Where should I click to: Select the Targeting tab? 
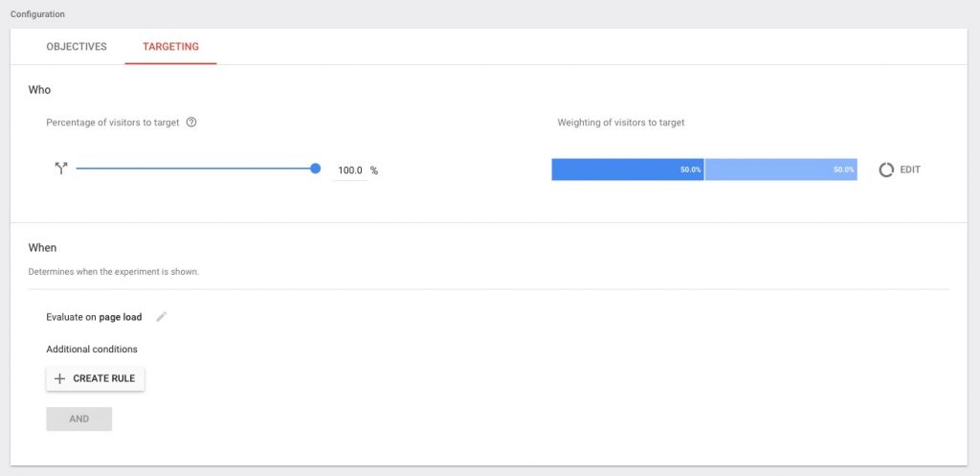coord(170,46)
